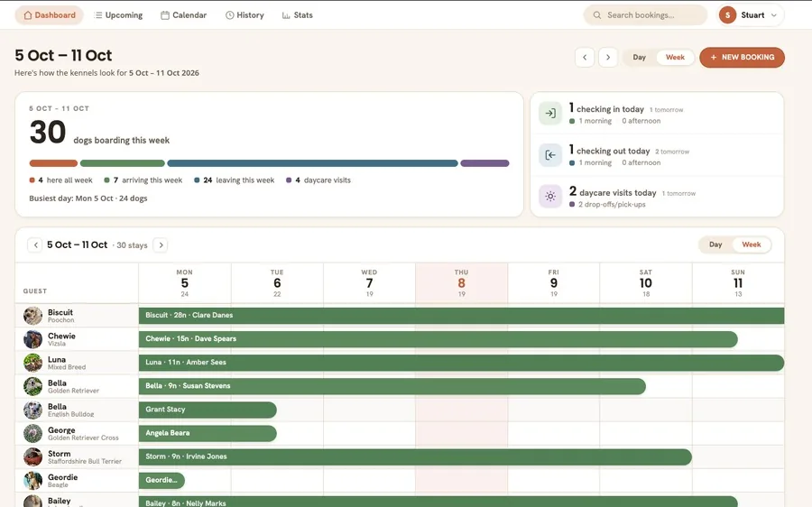Select the SUN 11 column header

[x=738, y=282]
